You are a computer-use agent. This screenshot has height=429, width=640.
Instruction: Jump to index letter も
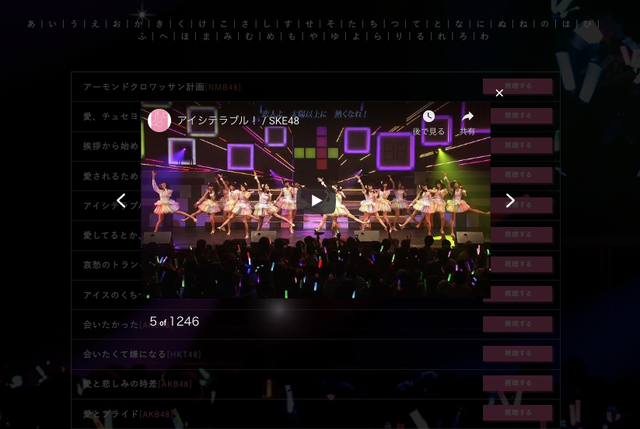(x=291, y=36)
